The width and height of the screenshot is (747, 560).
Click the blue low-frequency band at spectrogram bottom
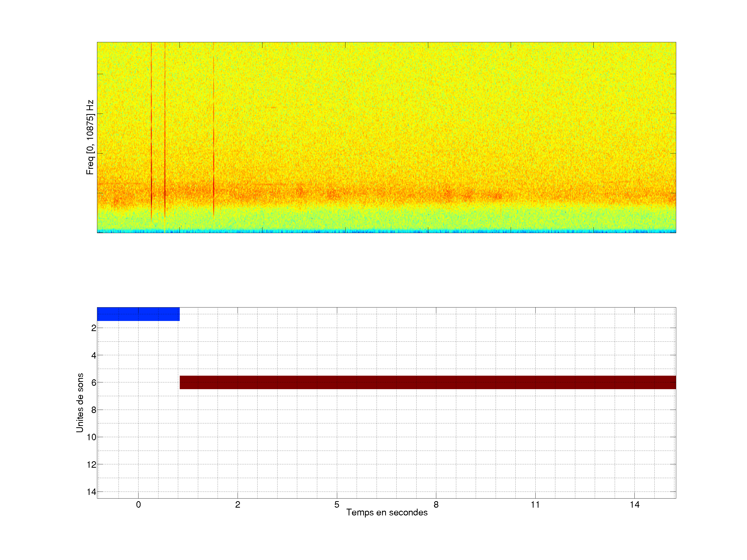(x=386, y=231)
